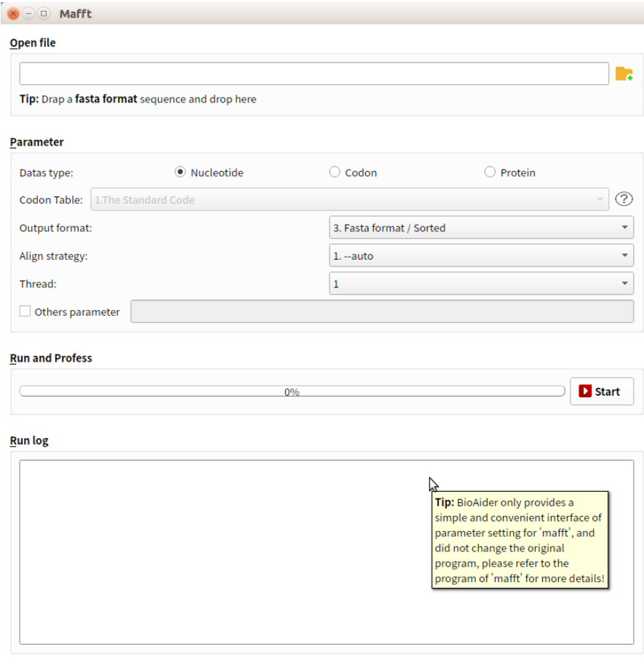Screen dimensions: 644x657
Task: Click the 'Align strategy:' label
Action: (53, 256)
